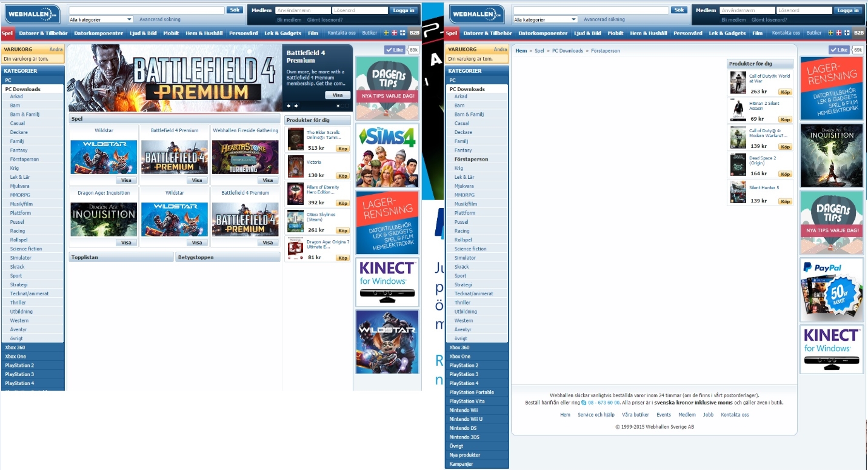The width and height of the screenshot is (868, 470).
Task: Like Webhallen on the right page
Action: click(x=839, y=50)
